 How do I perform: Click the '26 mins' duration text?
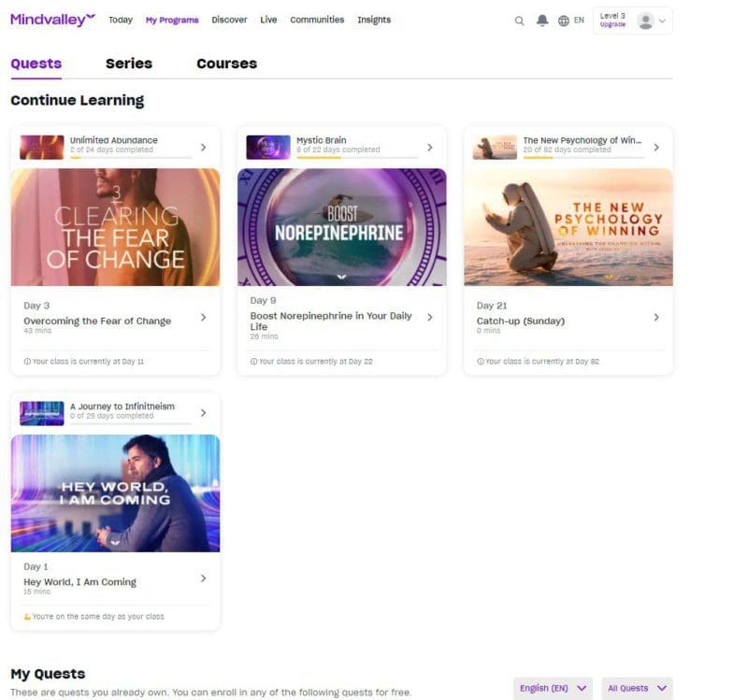tap(265, 336)
